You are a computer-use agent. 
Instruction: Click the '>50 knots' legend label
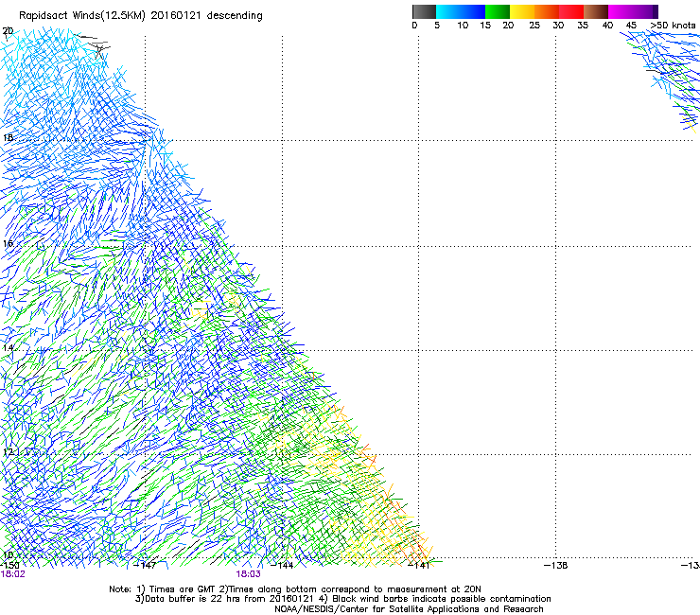point(673,26)
